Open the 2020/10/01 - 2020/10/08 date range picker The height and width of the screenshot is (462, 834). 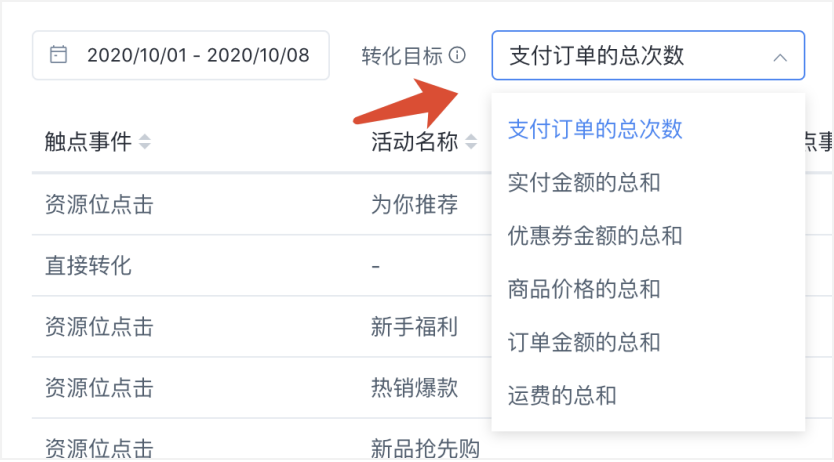181,55
